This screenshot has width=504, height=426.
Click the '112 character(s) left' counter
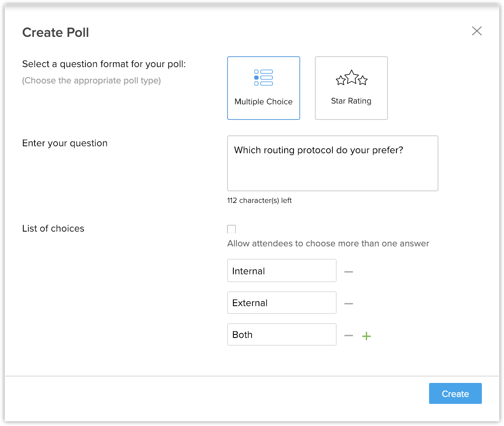(x=259, y=201)
